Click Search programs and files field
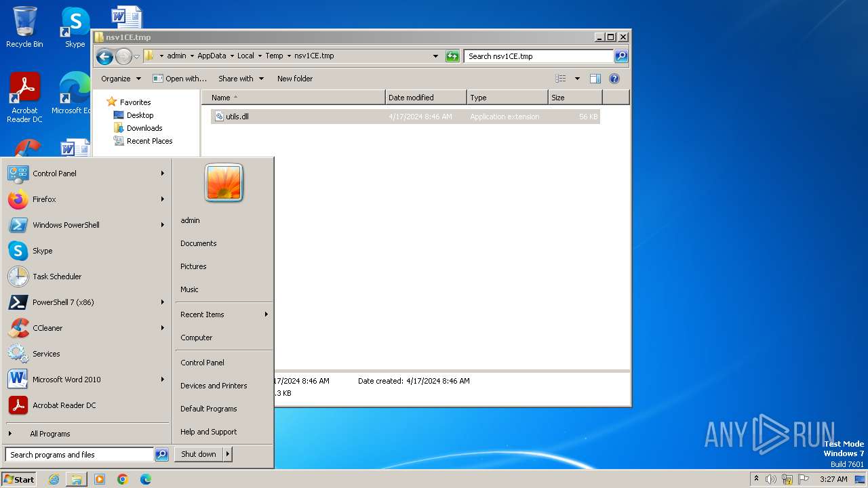This screenshot has width=868, height=488. [x=80, y=455]
